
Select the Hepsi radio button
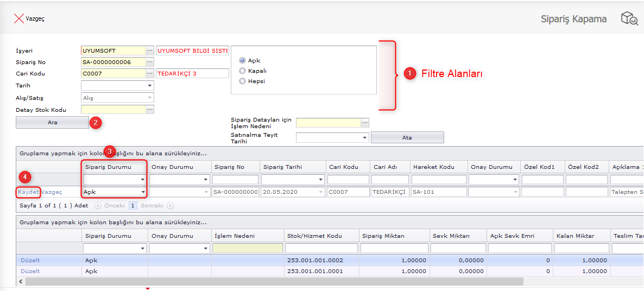click(x=242, y=81)
